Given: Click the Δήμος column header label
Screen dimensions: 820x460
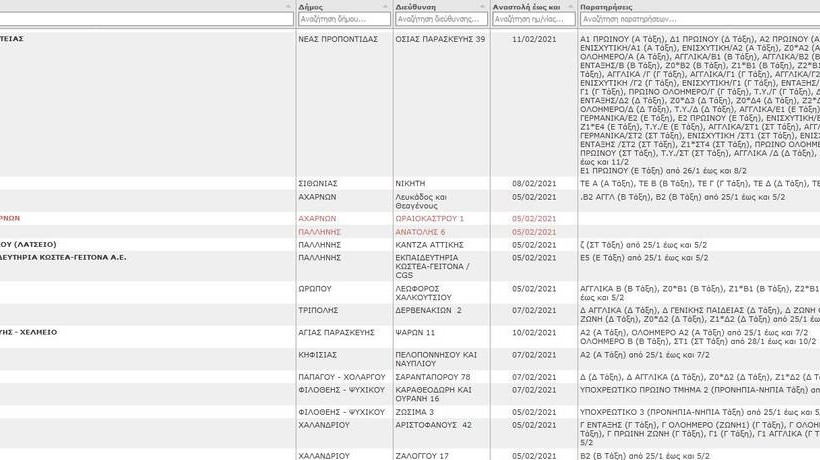Looking at the screenshot, I should coord(310,7).
